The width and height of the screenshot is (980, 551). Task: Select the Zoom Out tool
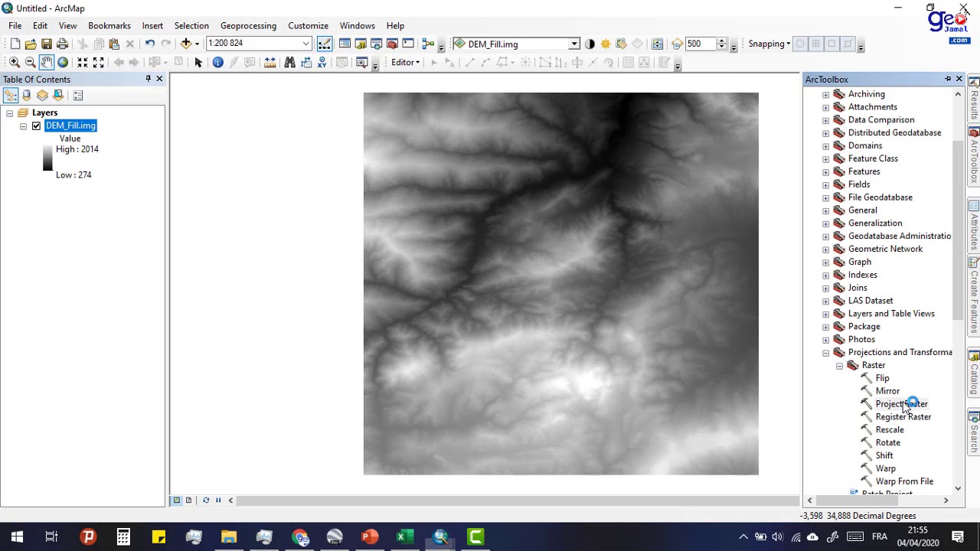31,62
